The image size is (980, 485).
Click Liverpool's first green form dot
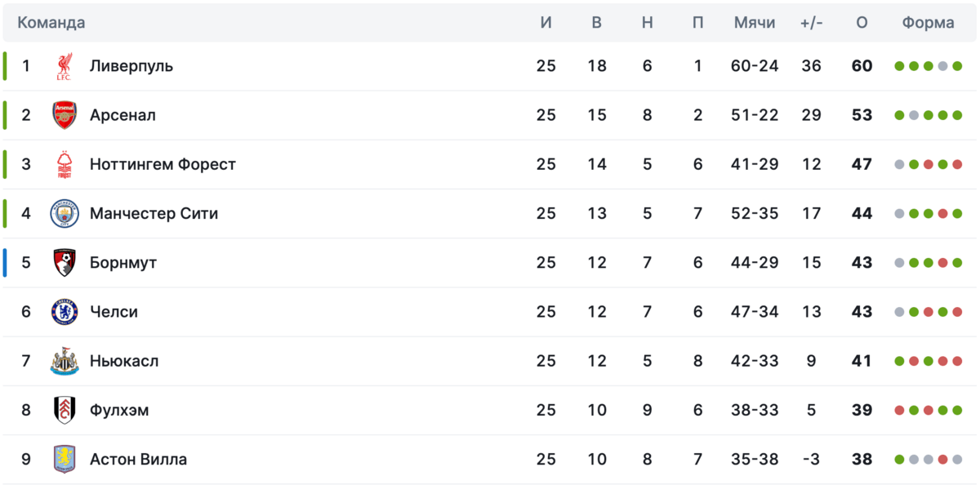coord(899,66)
